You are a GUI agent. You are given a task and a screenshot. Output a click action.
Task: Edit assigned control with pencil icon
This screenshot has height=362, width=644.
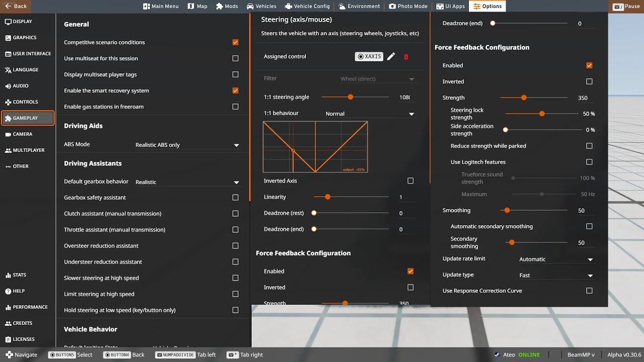(x=391, y=57)
